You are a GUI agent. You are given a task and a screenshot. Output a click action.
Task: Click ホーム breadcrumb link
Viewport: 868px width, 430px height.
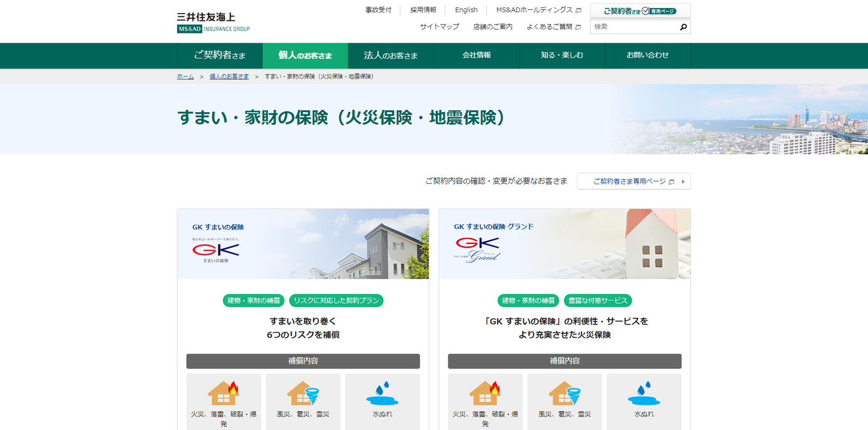[185, 76]
